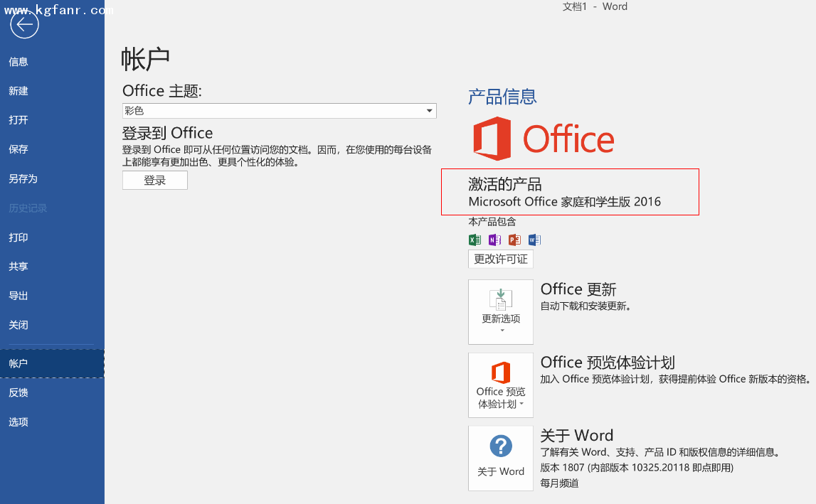Open the 信息 menu item
The width and height of the screenshot is (816, 504).
point(18,62)
